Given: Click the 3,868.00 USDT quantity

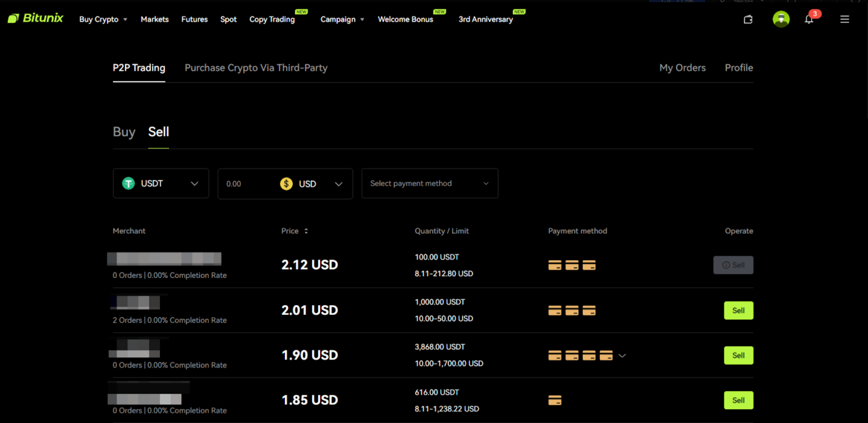Looking at the screenshot, I should [x=440, y=347].
